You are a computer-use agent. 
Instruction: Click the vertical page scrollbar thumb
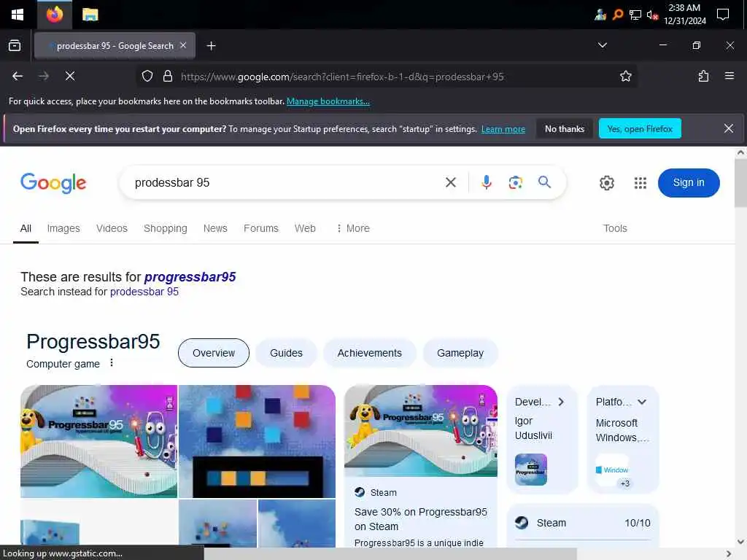pyautogui.click(x=740, y=183)
